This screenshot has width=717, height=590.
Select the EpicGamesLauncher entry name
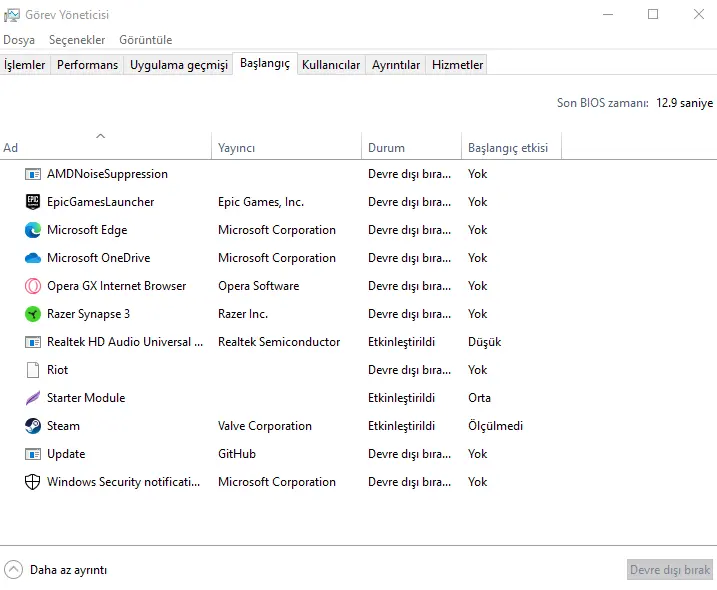click(x=101, y=202)
